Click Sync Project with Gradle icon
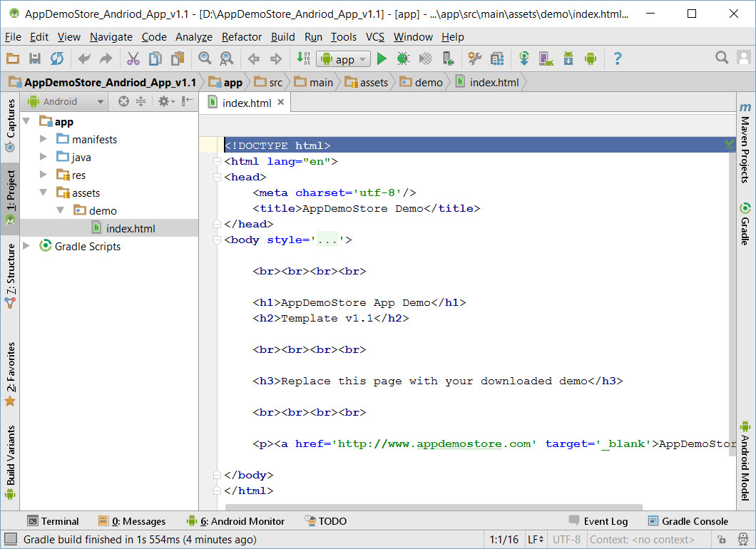 tap(524, 58)
